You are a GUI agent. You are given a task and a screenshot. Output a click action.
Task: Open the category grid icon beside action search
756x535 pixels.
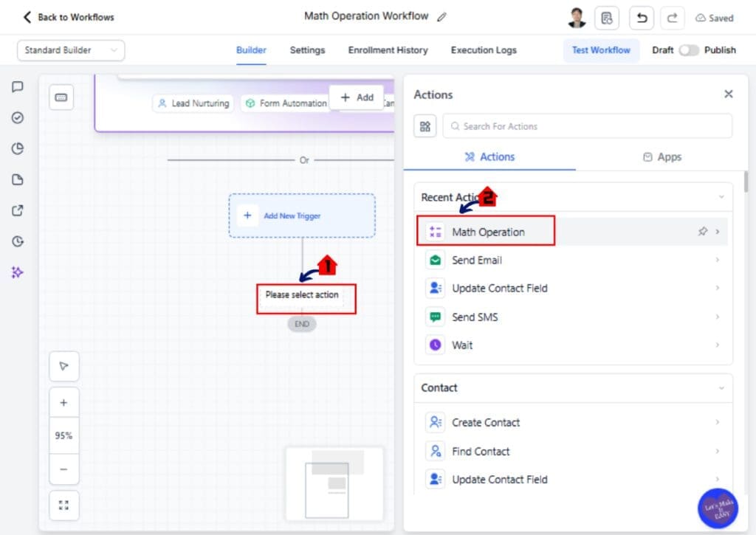point(425,126)
